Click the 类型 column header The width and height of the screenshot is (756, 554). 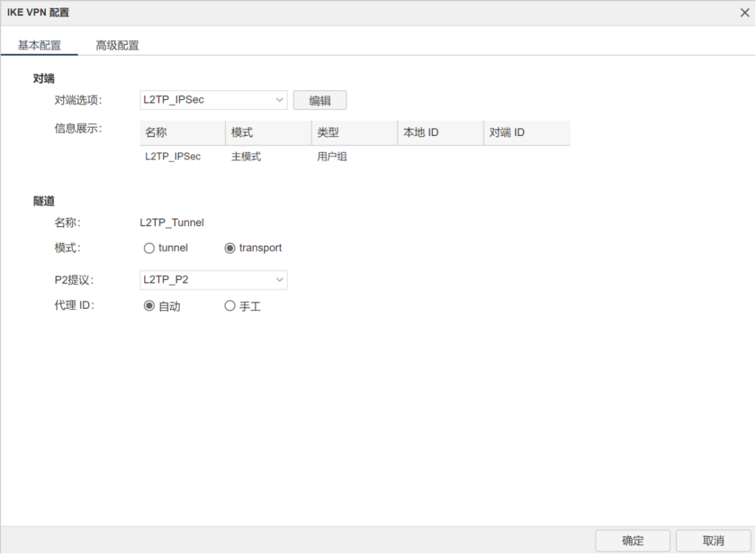(354, 133)
